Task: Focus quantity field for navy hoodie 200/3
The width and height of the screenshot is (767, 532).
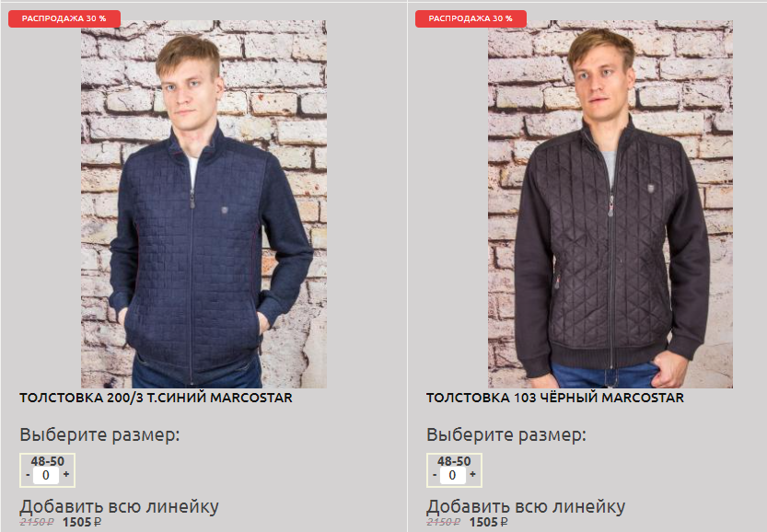Action: (46, 475)
